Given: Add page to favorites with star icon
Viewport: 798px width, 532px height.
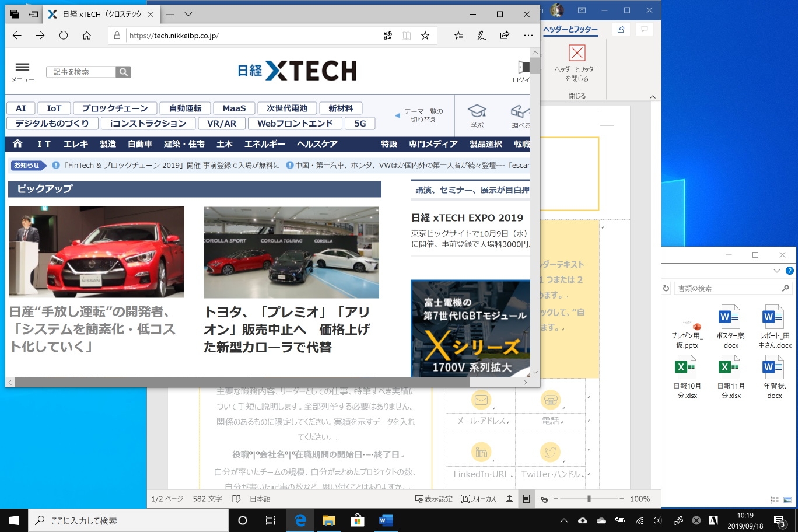Looking at the screenshot, I should tap(425, 36).
